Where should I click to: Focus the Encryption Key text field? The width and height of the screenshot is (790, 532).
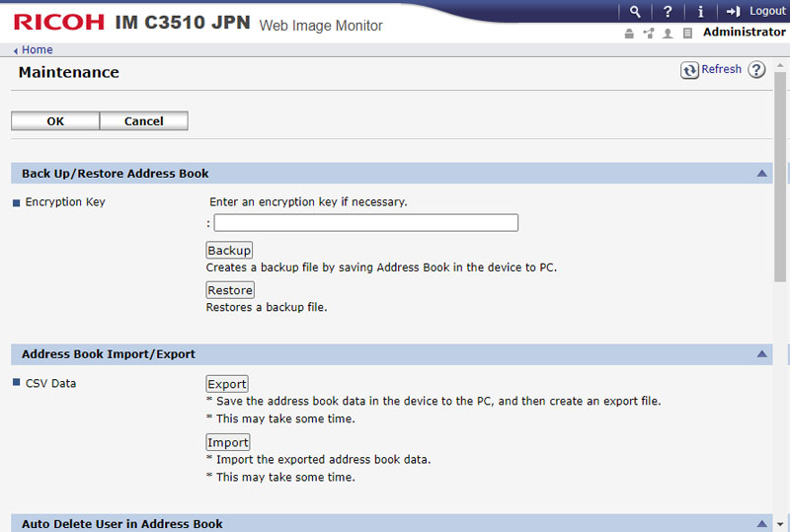(x=365, y=223)
